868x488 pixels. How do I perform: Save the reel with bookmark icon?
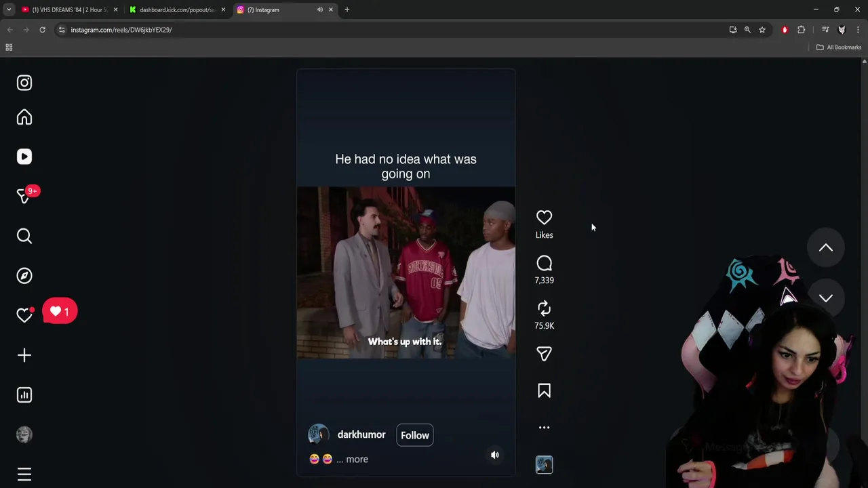tap(544, 391)
